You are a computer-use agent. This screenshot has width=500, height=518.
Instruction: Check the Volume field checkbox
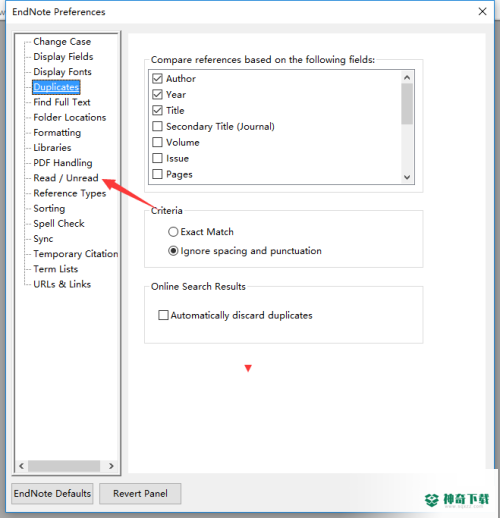pyautogui.click(x=157, y=142)
